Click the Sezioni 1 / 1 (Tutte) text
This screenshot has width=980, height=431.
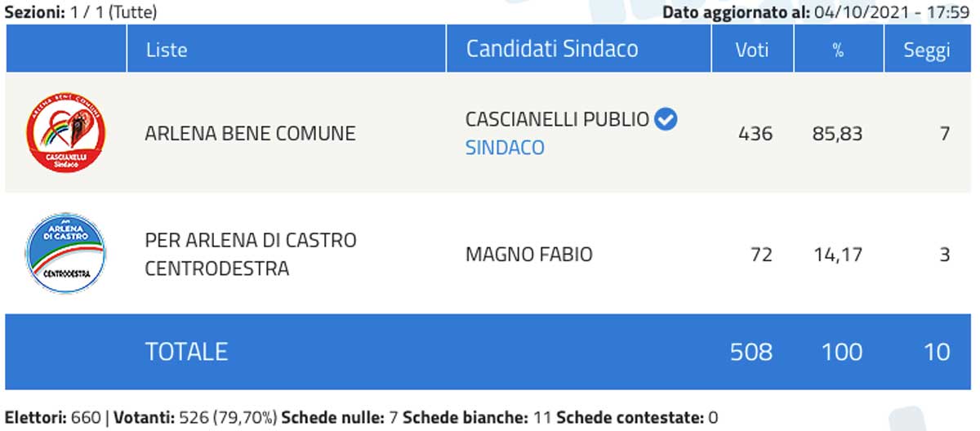[x=82, y=11]
